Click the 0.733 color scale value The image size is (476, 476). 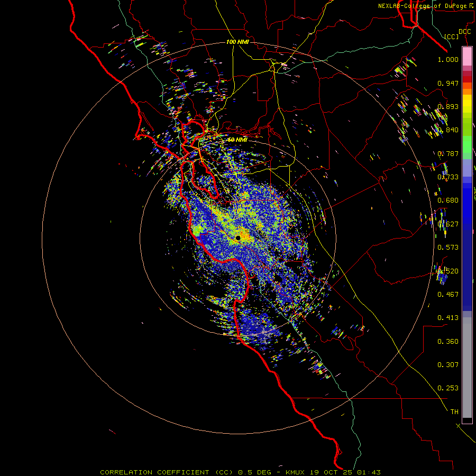[448, 177]
